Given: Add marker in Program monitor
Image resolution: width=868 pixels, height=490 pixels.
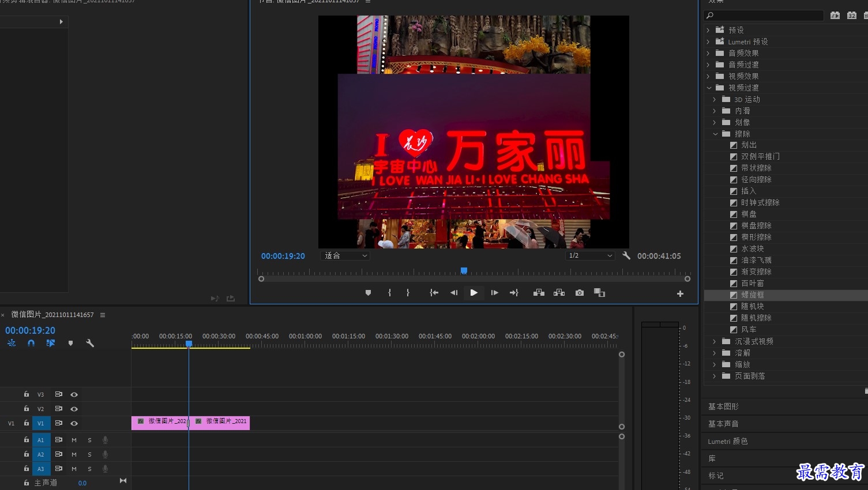Looking at the screenshot, I should point(368,293).
